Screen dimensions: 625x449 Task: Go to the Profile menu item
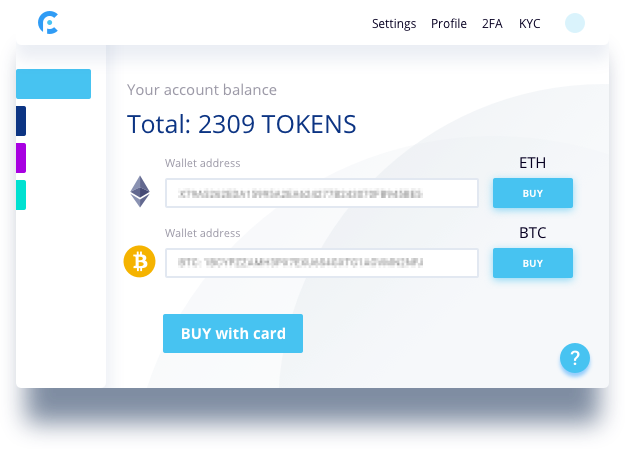[x=449, y=24]
